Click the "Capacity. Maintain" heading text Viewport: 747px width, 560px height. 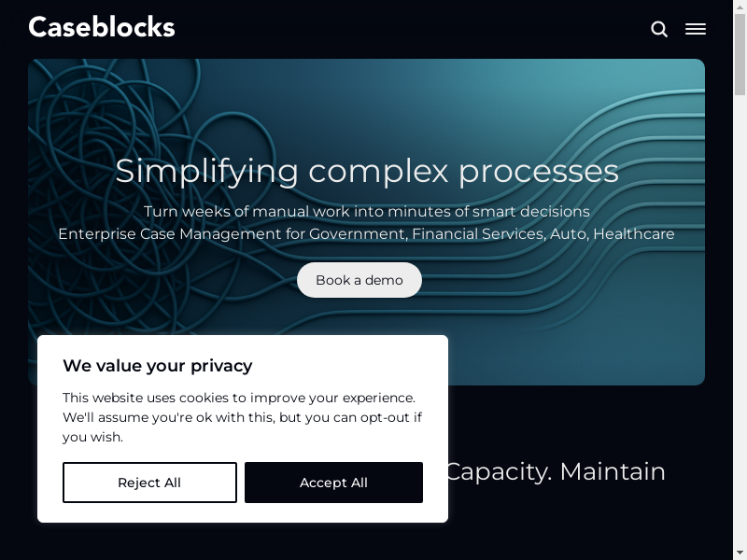click(x=556, y=471)
